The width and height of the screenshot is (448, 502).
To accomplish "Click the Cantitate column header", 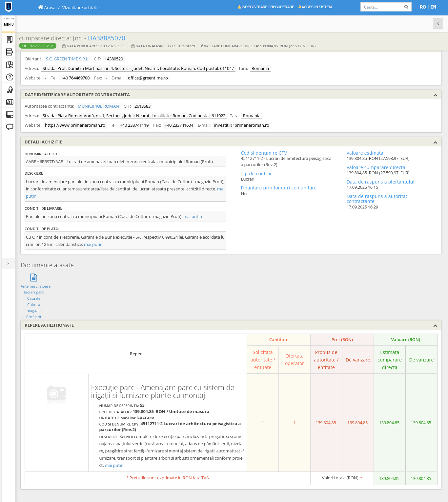I will (x=279, y=340).
